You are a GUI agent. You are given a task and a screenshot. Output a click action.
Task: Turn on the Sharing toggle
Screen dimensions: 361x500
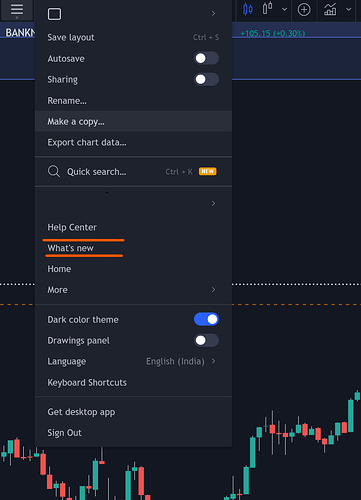click(206, 79)
